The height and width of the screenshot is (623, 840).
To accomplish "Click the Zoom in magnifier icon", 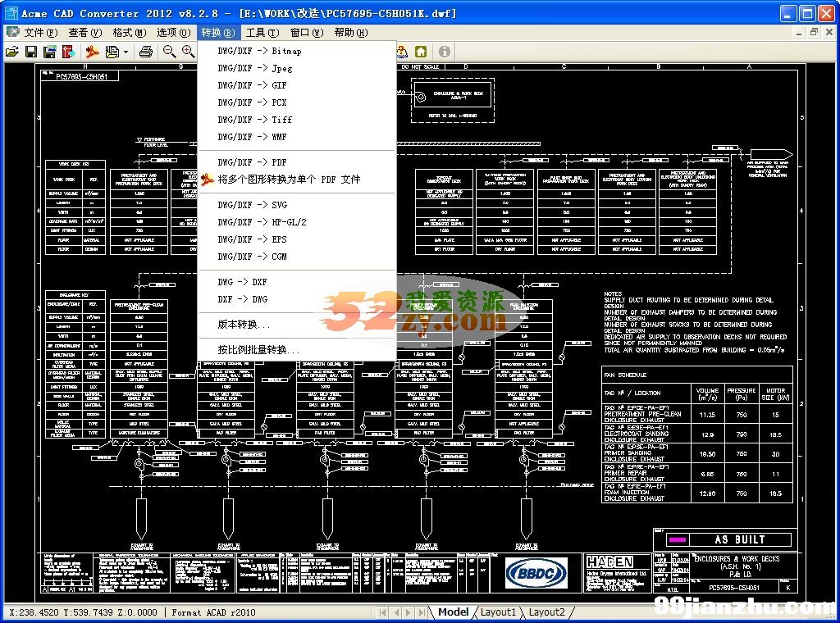I will 188,52.
